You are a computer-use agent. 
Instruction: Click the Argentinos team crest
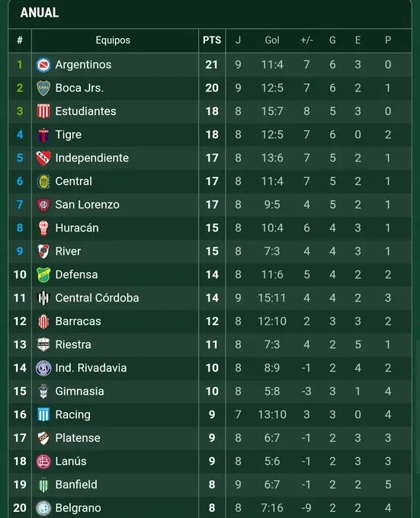pyautogui.click(x=43, y=65)
